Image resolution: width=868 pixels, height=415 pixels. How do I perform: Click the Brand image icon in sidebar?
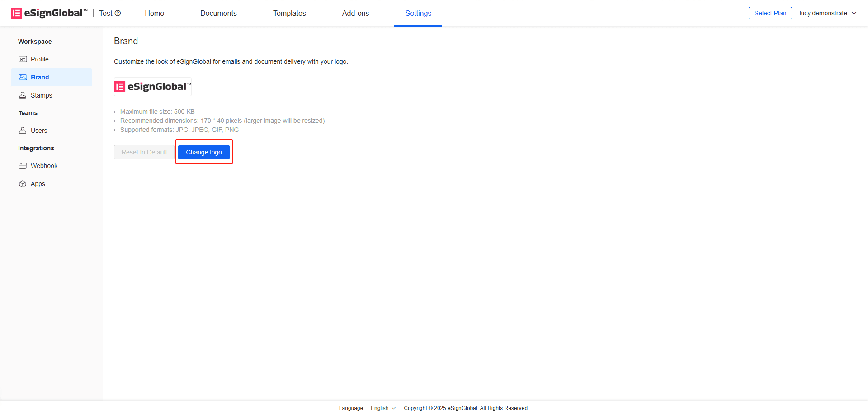click(23, 77)
